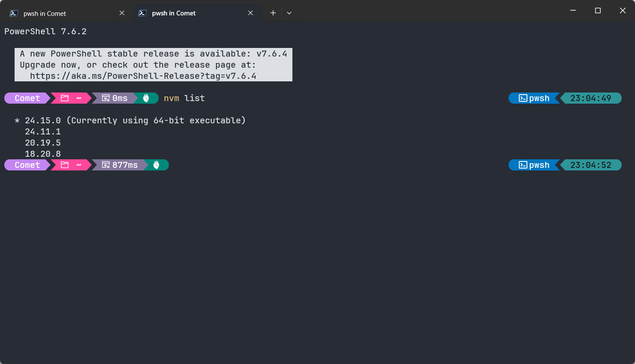Image resolution: width=635 pixels, height=364 pixels.
Task: Click the Comet segment in the 0ms prompt
Action: (x=27, y=98)
